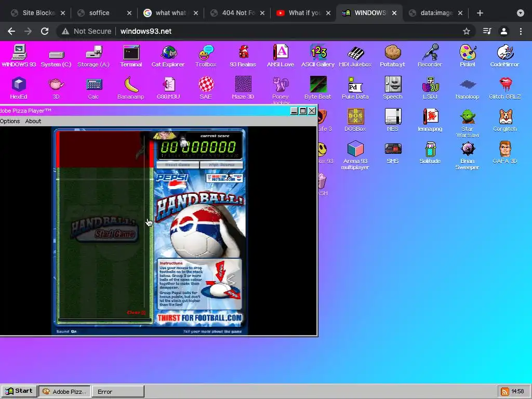Open Maze 3D icon
Image resolution: width=532 pixels, height=399 pixels.
click(x=243, y=88)
